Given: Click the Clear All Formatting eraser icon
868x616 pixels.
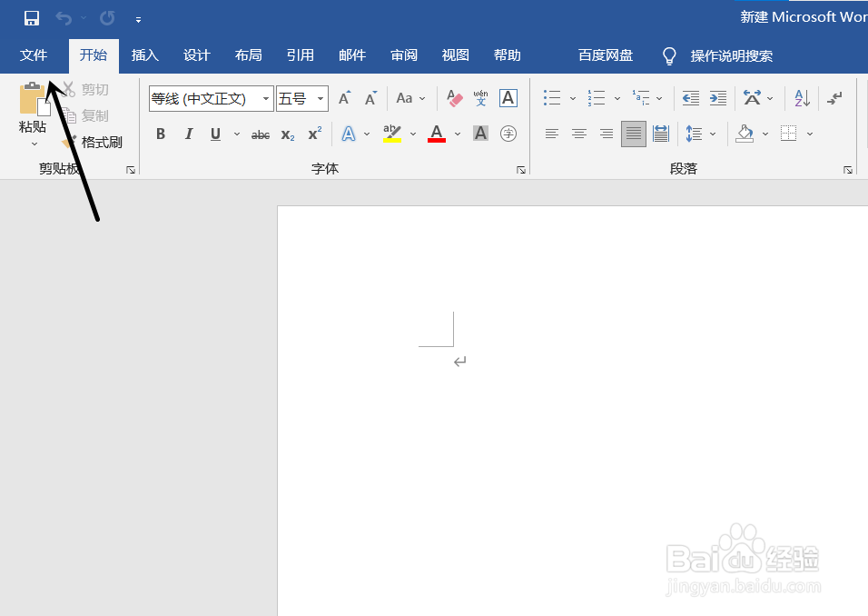Looking at the screenshot, I should (x=455, y=98).
